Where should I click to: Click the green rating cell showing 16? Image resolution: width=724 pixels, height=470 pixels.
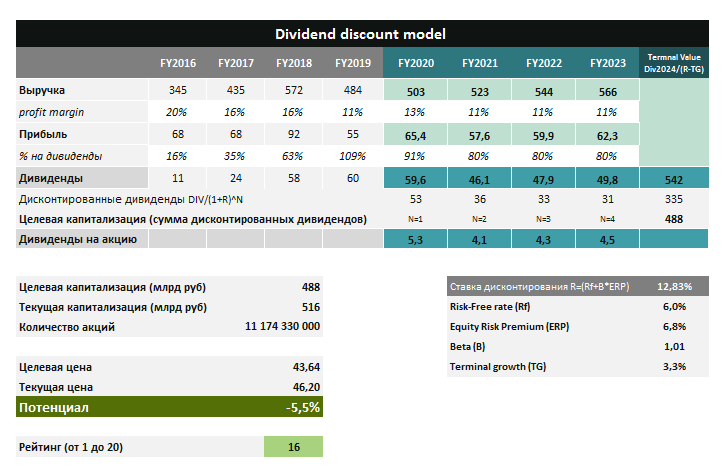(293, 446)
